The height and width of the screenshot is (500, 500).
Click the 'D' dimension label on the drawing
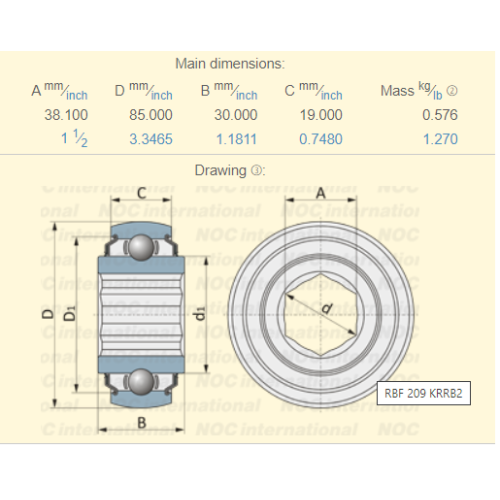(48, 314)
